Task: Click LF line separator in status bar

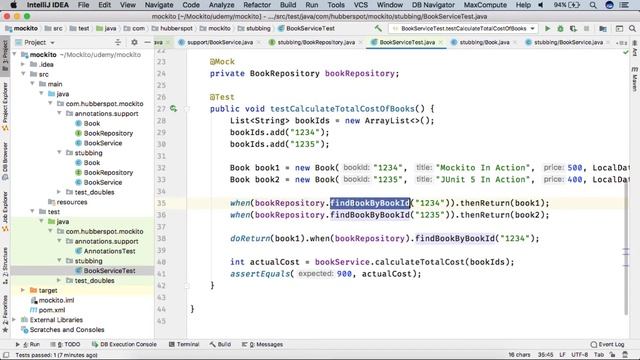Action: tap(562, 355)
